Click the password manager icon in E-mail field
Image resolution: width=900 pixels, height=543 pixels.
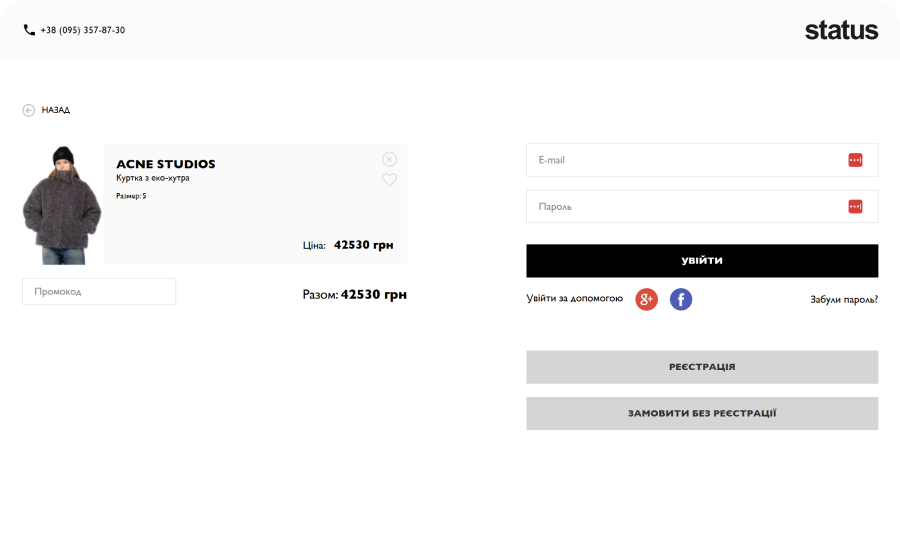tap(855, 160)
